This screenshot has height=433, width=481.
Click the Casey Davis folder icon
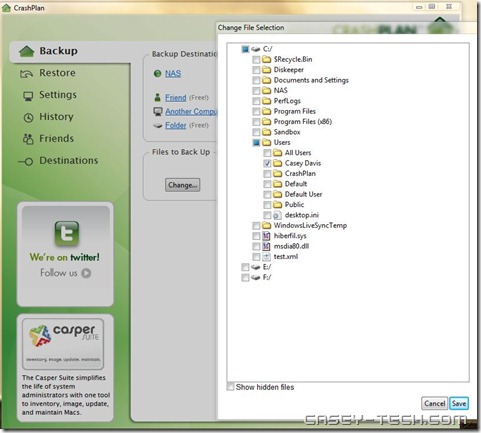coord(277,163)
